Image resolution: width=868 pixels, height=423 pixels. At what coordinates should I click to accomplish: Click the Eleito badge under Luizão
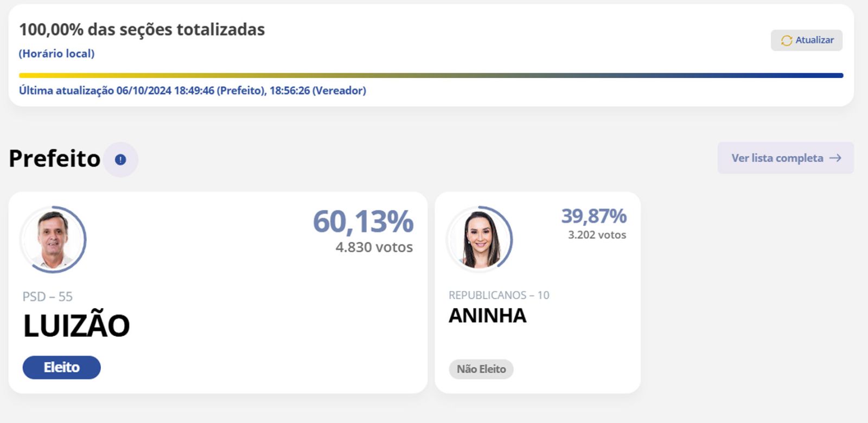click(x=61, y=367)
